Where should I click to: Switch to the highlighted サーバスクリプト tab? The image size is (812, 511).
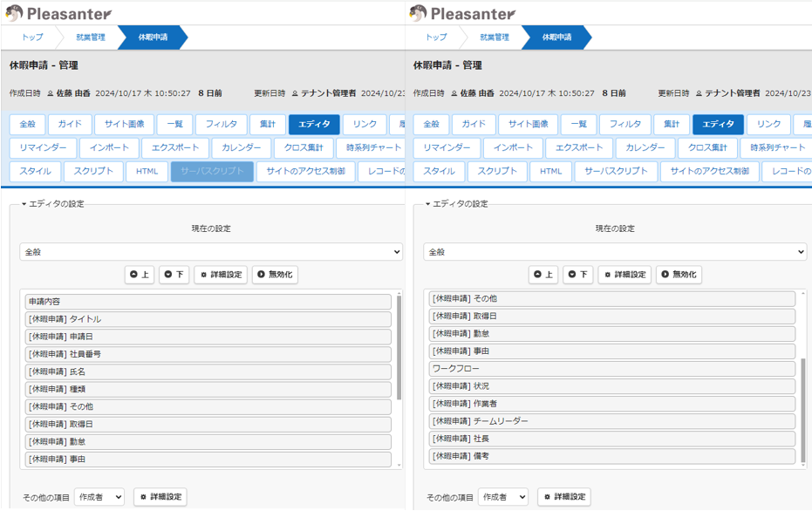tap(212, 172)
